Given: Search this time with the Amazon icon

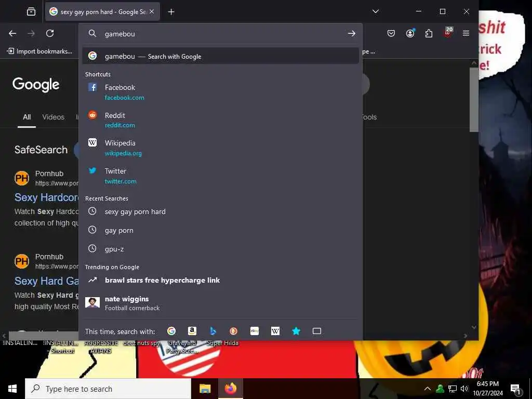Looking at the screenshot, I should [192, 331].
